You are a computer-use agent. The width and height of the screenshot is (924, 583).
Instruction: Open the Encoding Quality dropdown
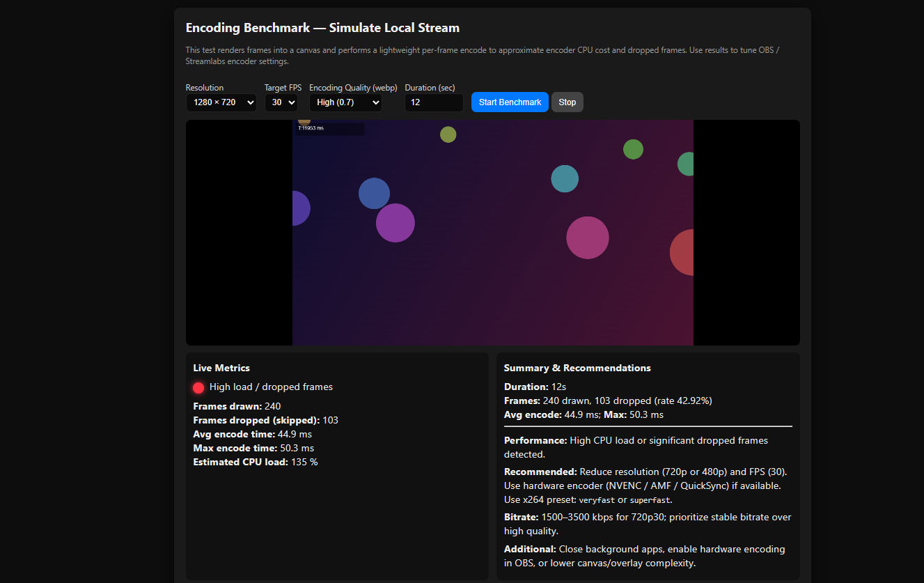tap(345, 102)
